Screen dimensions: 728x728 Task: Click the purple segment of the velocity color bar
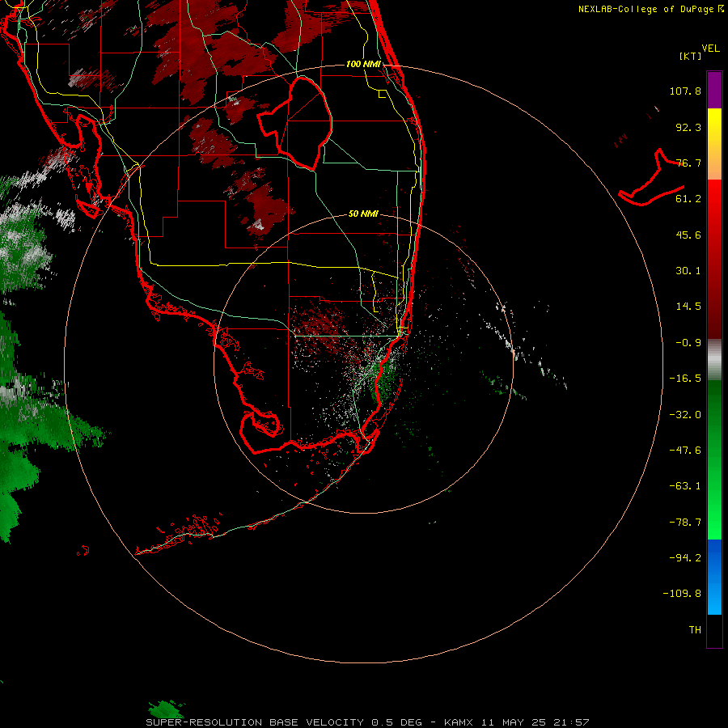(714, 90)
